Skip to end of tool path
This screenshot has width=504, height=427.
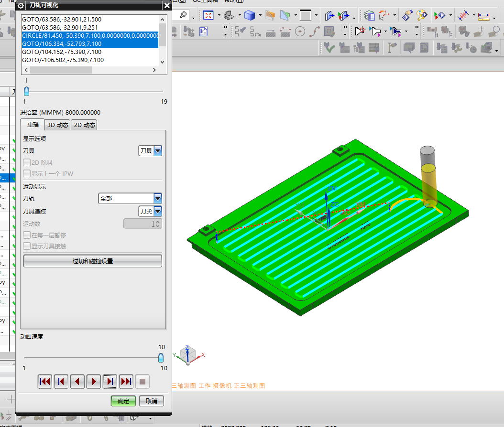pos(126,382)
